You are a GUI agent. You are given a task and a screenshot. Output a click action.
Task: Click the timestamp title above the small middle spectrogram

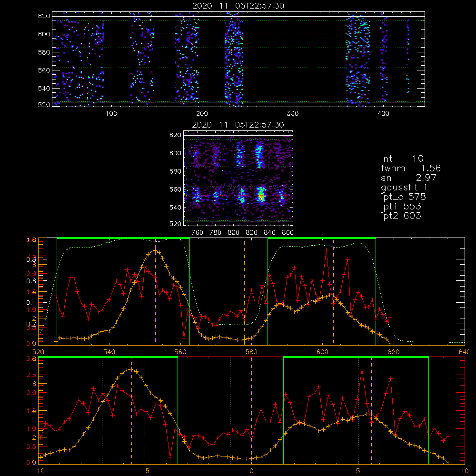[x=238, y=125]
